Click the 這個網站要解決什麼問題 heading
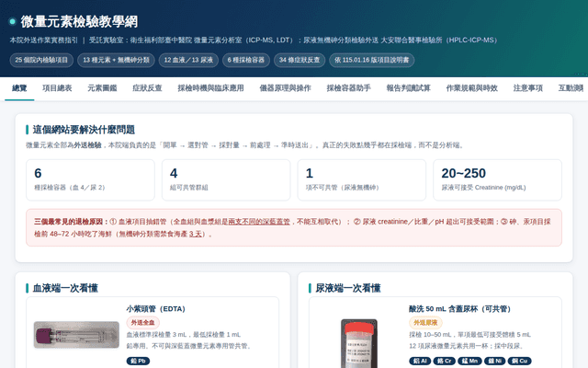Screen dimensions: 588x368 tap(84, 130)
